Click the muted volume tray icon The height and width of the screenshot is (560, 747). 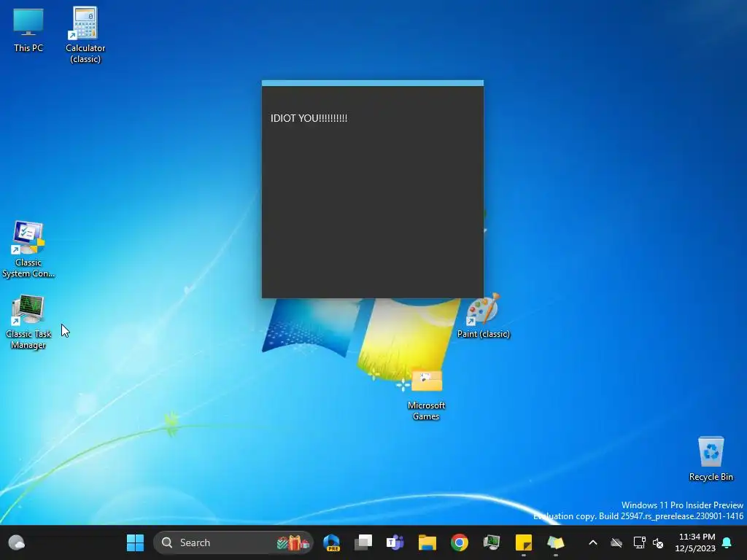(x=658, y=542)
